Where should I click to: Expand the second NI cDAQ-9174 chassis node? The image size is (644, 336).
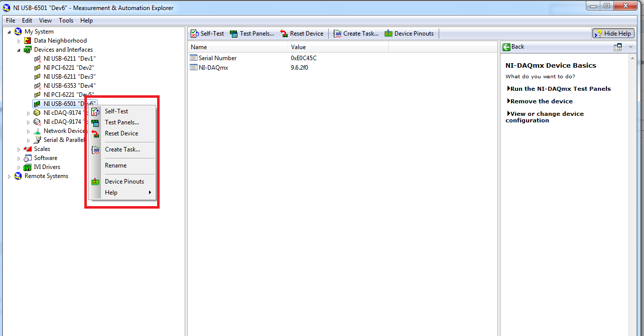(29, 122)
